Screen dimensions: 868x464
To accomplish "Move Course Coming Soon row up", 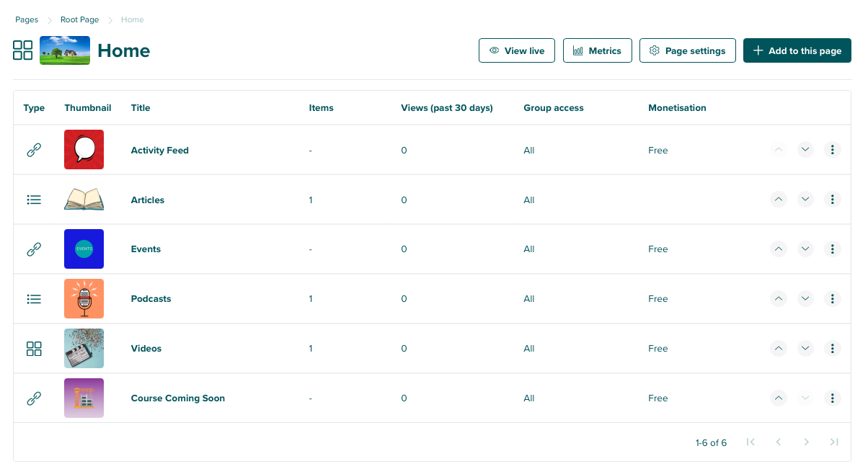I will (778, 398).
